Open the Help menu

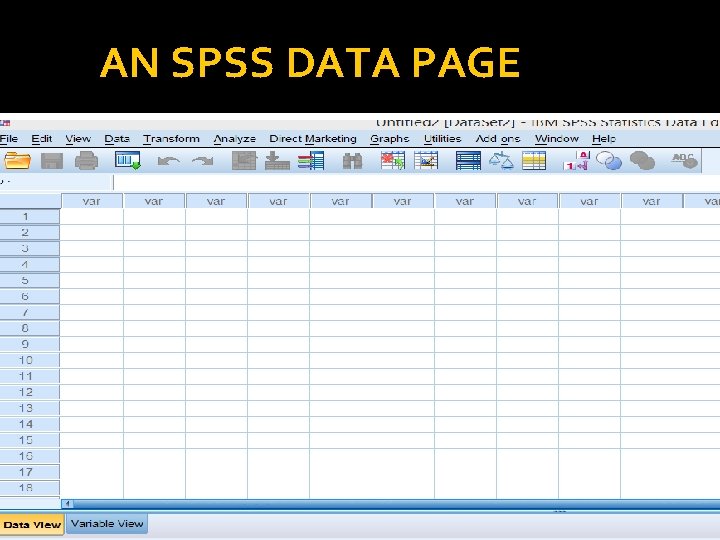[603, 139]
